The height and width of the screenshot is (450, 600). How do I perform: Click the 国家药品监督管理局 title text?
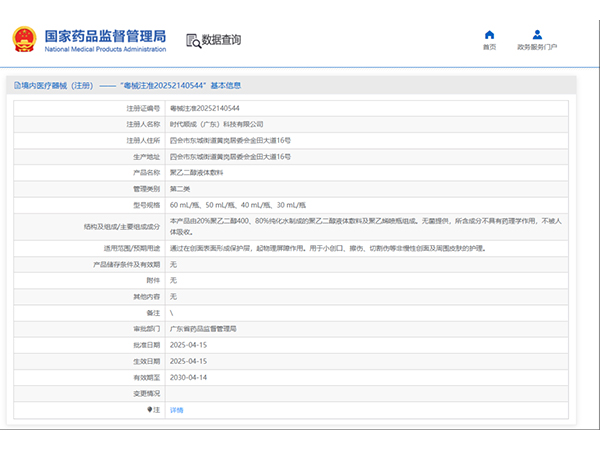pos(105,36)
